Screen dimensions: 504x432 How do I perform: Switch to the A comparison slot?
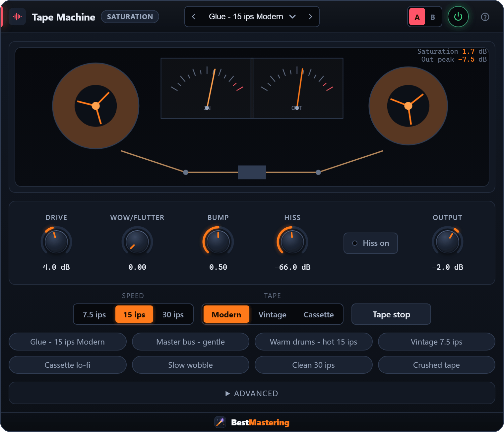[417, 17]
